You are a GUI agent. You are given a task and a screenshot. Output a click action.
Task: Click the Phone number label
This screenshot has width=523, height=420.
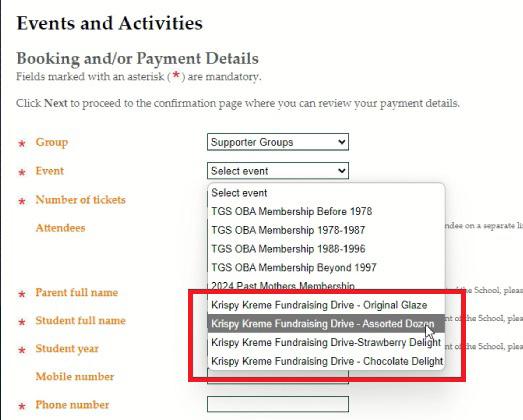[x=72, y=405]
